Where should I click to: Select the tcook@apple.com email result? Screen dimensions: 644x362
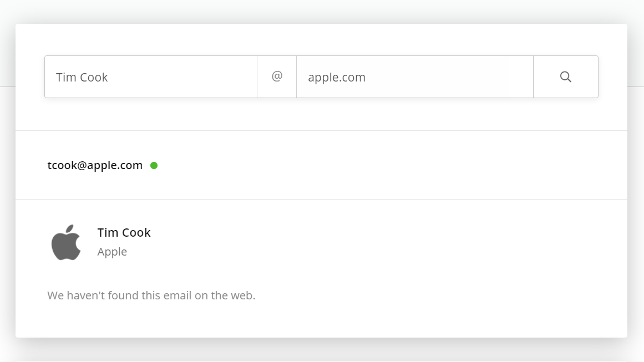[x=95, y=165]
